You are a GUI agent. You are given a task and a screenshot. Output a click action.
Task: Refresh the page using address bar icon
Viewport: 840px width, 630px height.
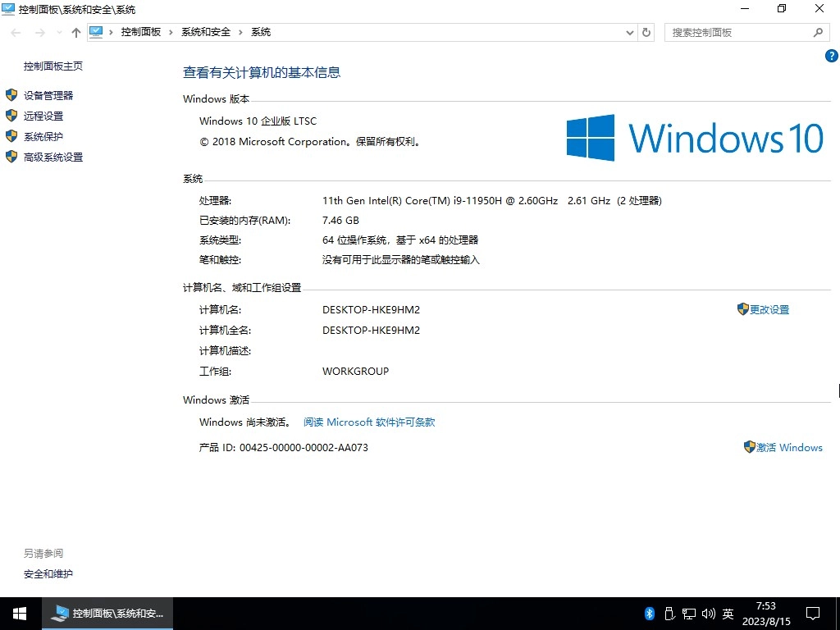[647, 32]
